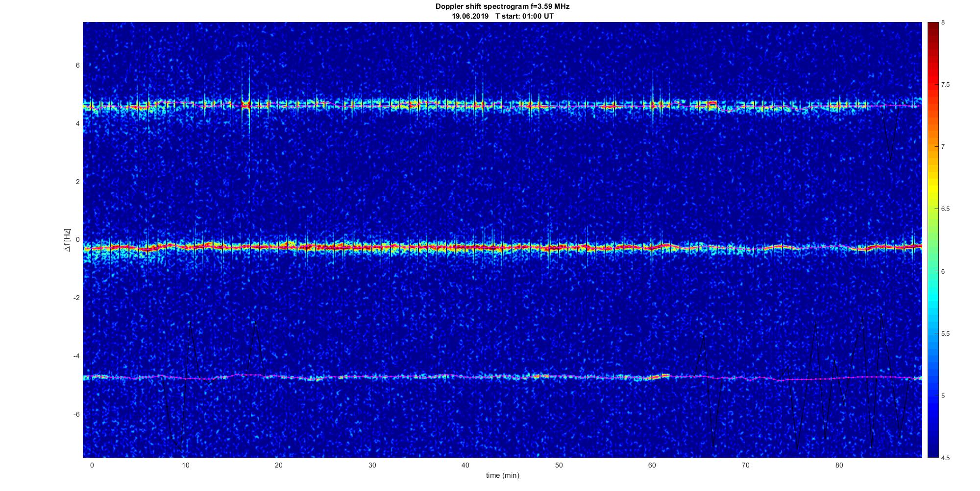Viewport: 980px width, 491px height.
Task: Click the x-axis tick label 10
Action: tap(185, 465)
